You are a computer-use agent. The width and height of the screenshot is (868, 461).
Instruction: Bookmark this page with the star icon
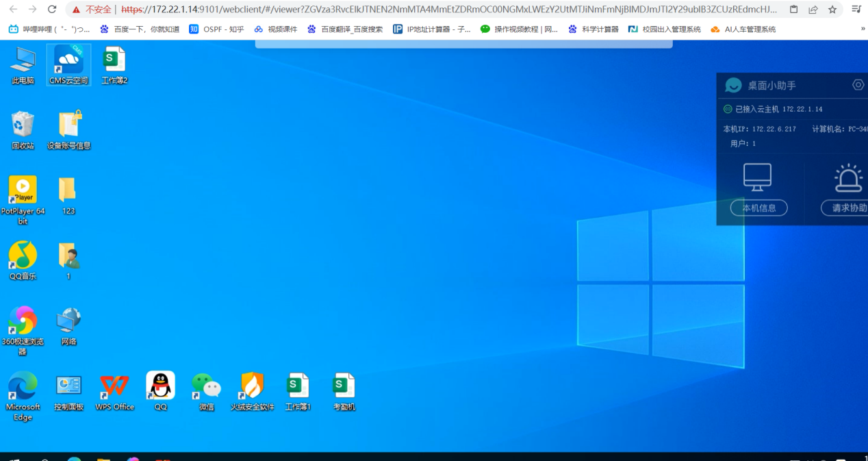click(x=832, y=10)
